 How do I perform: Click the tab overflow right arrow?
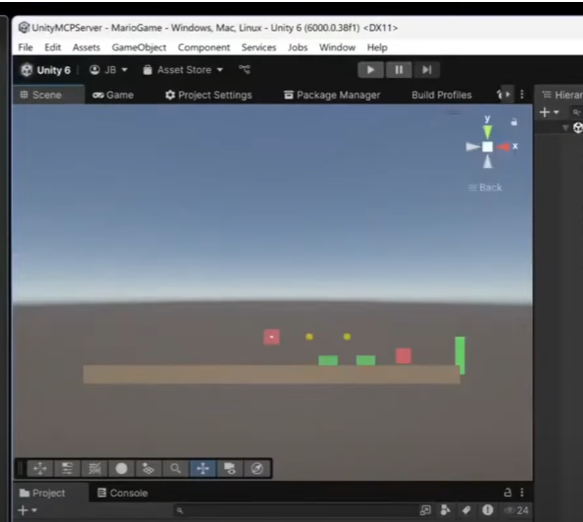click(x=508, y=94)
